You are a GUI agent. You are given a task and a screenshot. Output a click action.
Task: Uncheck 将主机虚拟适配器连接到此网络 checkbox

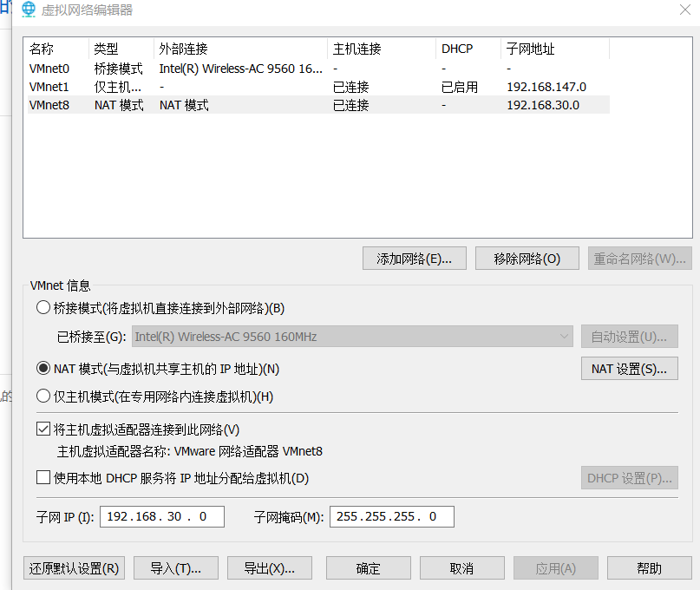point(43,429)
